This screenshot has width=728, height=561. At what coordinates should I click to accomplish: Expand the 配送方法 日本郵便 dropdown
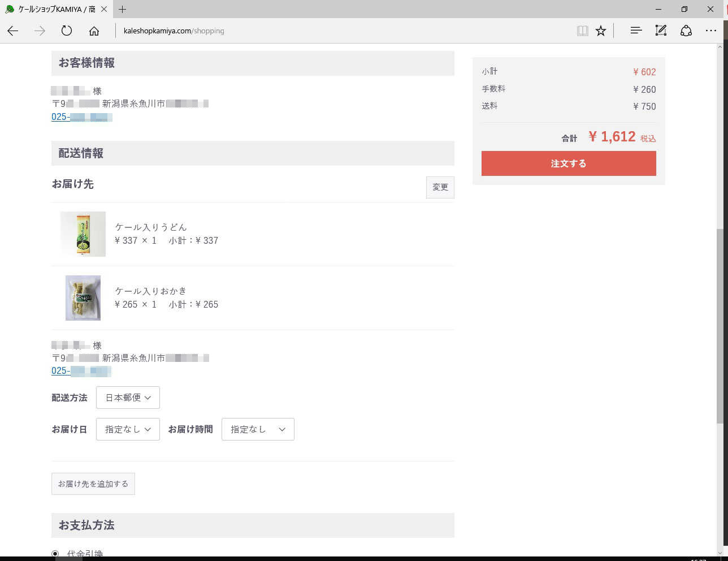[128, 398]
